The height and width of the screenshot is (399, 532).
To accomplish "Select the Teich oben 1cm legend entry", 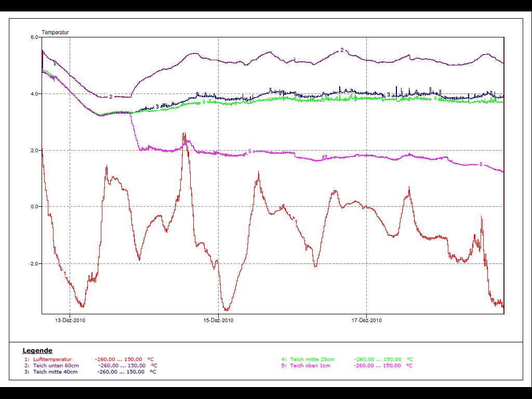I will tap(310, 365).
